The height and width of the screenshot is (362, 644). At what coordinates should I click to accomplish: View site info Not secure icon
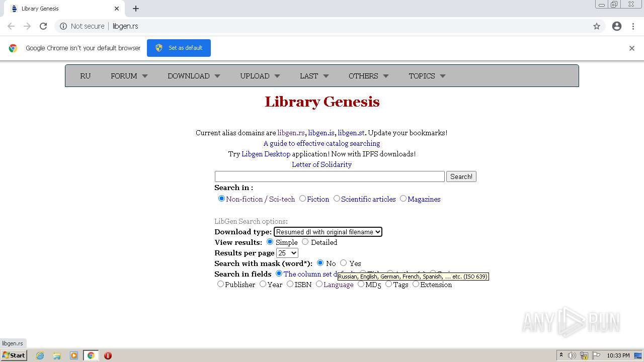tap(63, 26)
